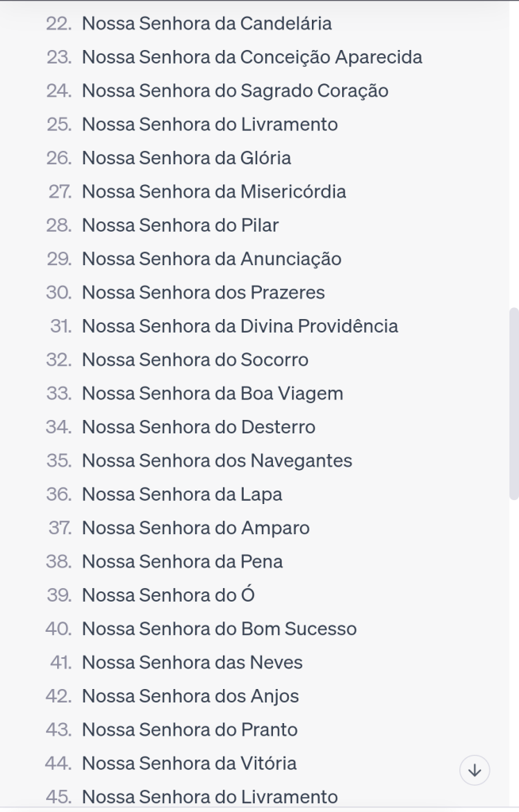Screen dimensions: 519x812
Task: Click Nossa Senhora da Conceição Aparecida
Action: pos(252,57)
